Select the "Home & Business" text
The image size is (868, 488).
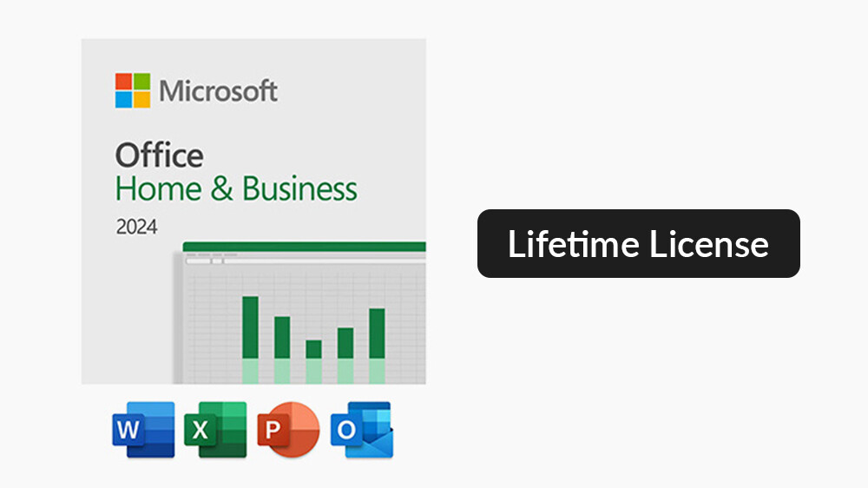236,189
